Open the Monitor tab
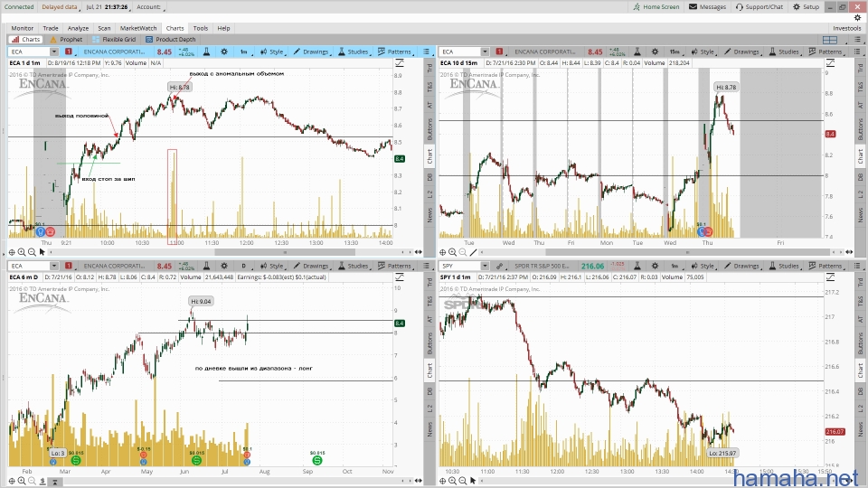868x488 pixels. [22, 28]
